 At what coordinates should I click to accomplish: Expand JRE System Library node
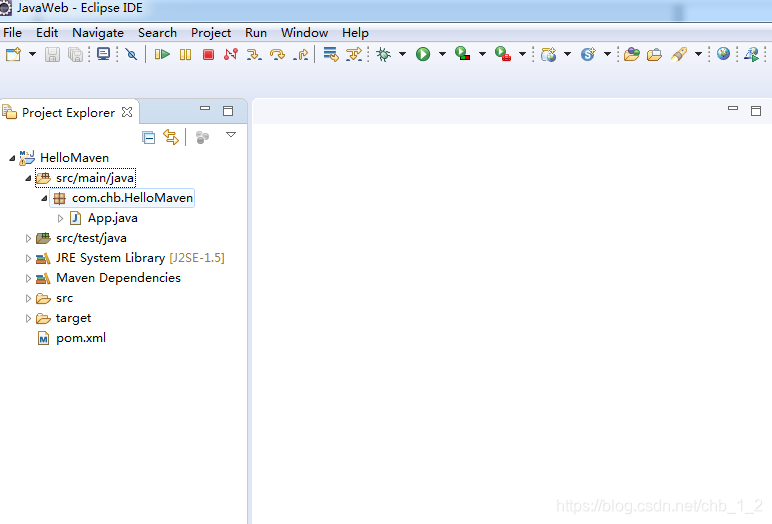coord(28,258)
